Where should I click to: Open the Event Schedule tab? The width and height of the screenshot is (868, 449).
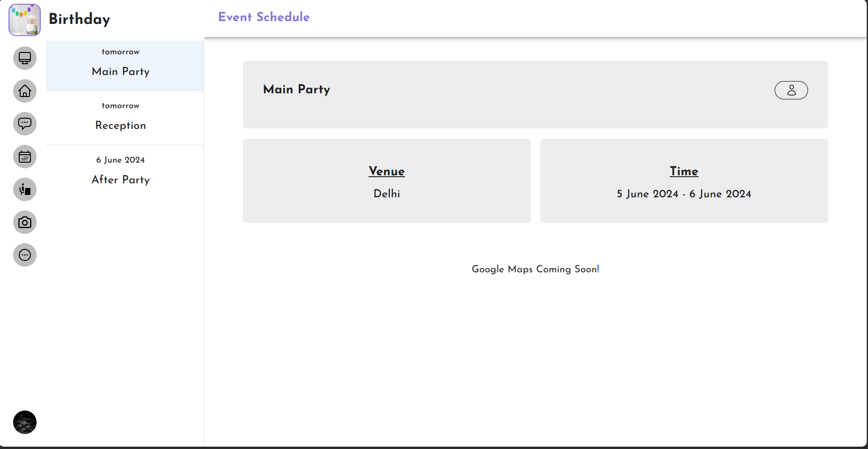(264, 17)
